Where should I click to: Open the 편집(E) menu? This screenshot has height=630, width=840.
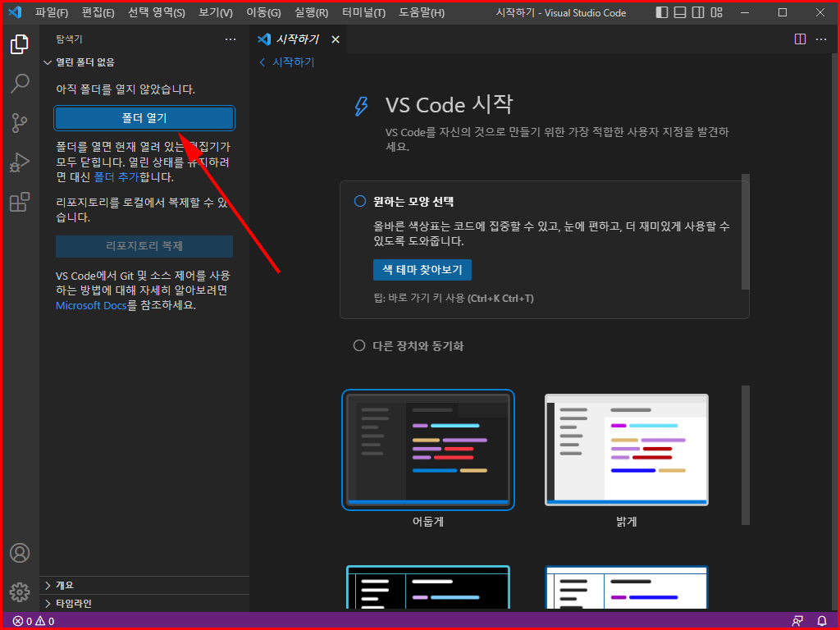coord(98,12)
